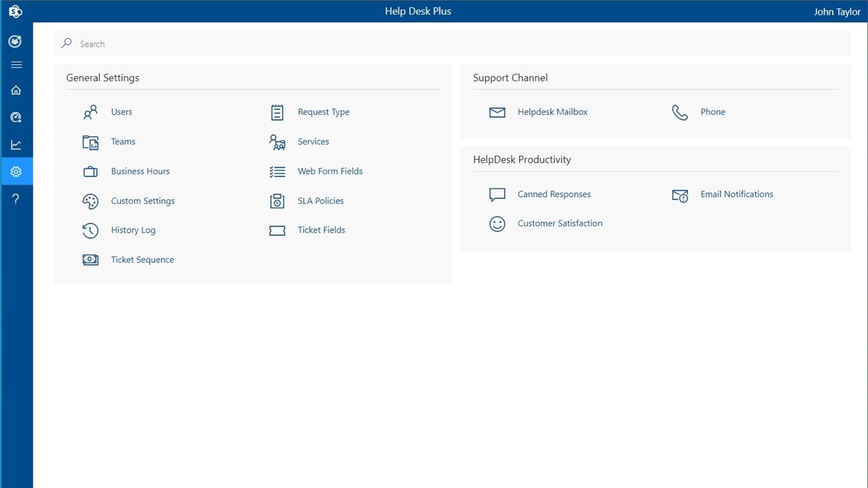Open the Services link
The image size is (868, 488).
(x=313, y=142)
